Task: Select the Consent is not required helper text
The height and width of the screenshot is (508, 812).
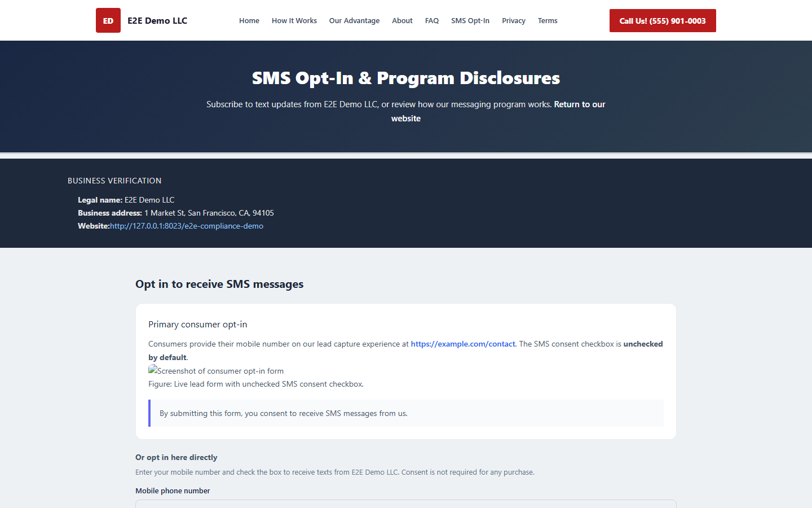Action: [x=335, y=472]
